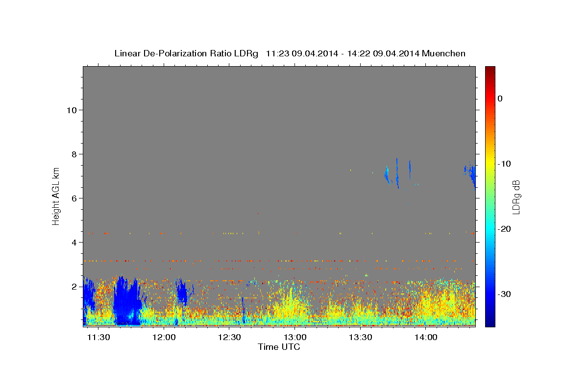Click the height tick label 8
This screenshot has height=392, width=588.
tap(74, 154)
